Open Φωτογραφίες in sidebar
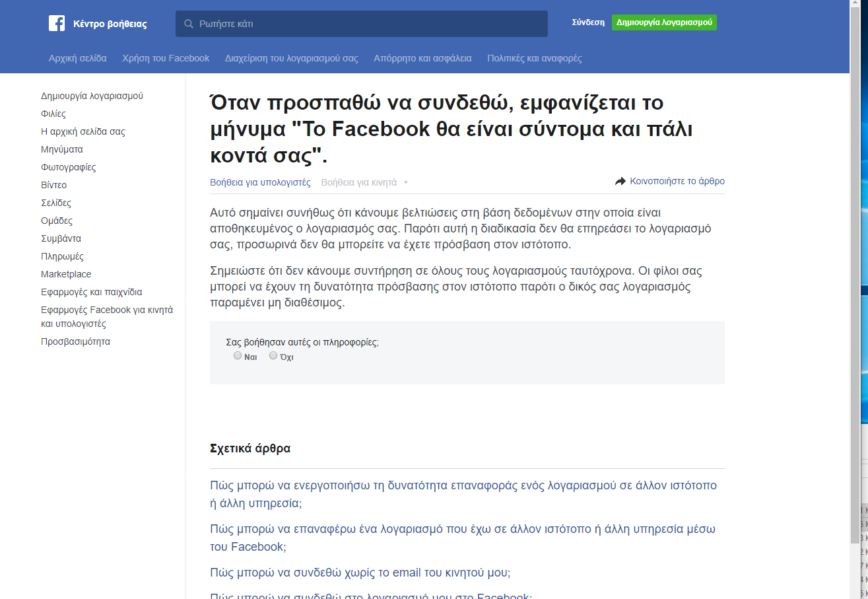This screenshot has width=868, height=599. [69, 167]
